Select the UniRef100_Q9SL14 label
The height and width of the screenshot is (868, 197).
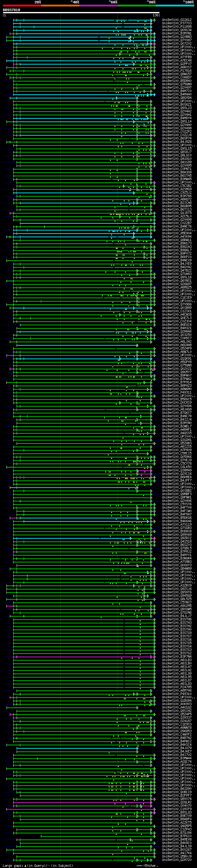(177, 122)
